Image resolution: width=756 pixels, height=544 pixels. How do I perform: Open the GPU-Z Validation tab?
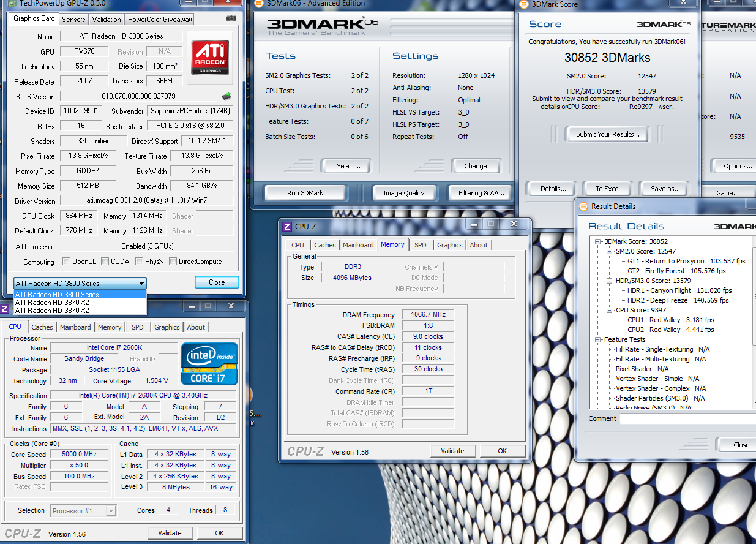pyautogui.click(x=107, y=19)
